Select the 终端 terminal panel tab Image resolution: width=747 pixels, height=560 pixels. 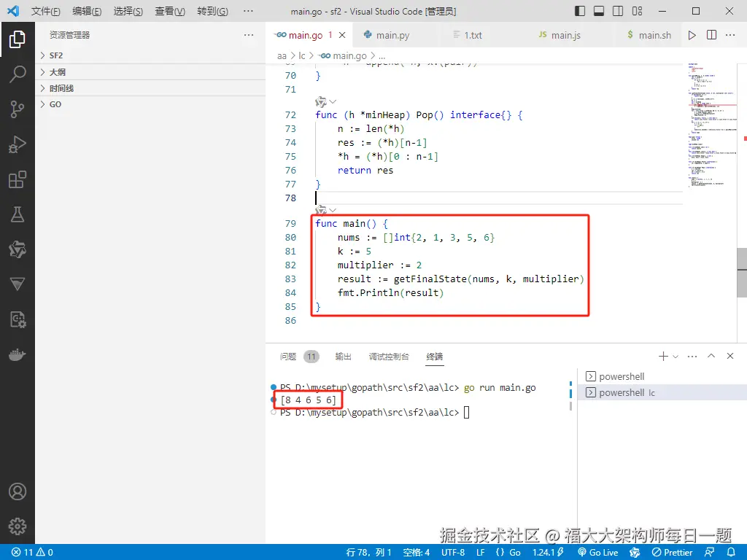[x=435, y=357]
